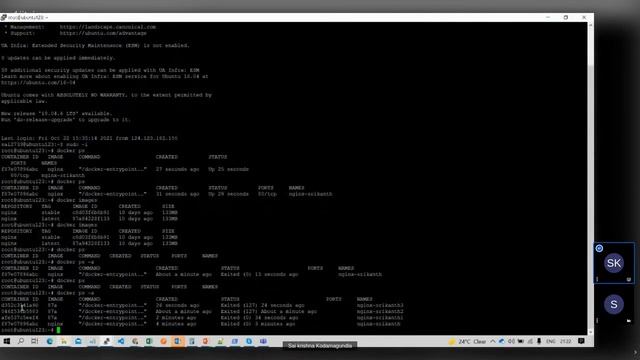Click the blue pin icon on the SK tile
Screen dimensions: 640x360
point(599,248)
